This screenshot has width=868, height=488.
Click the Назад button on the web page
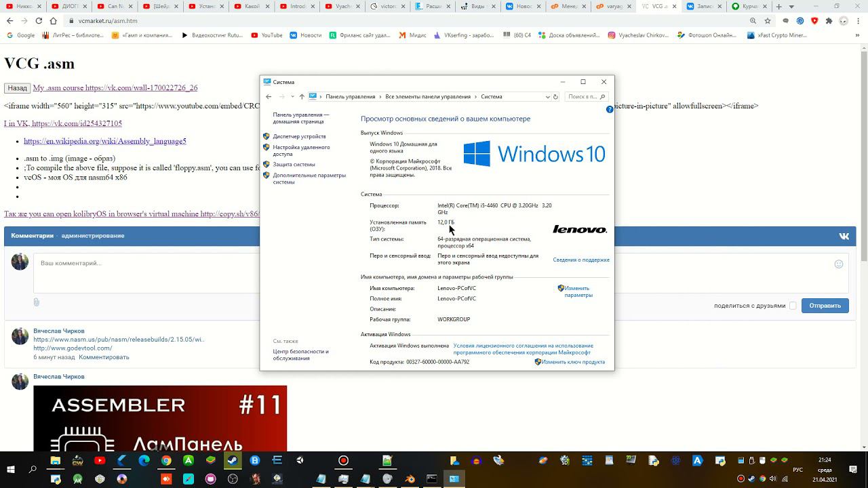coord(17,88)
